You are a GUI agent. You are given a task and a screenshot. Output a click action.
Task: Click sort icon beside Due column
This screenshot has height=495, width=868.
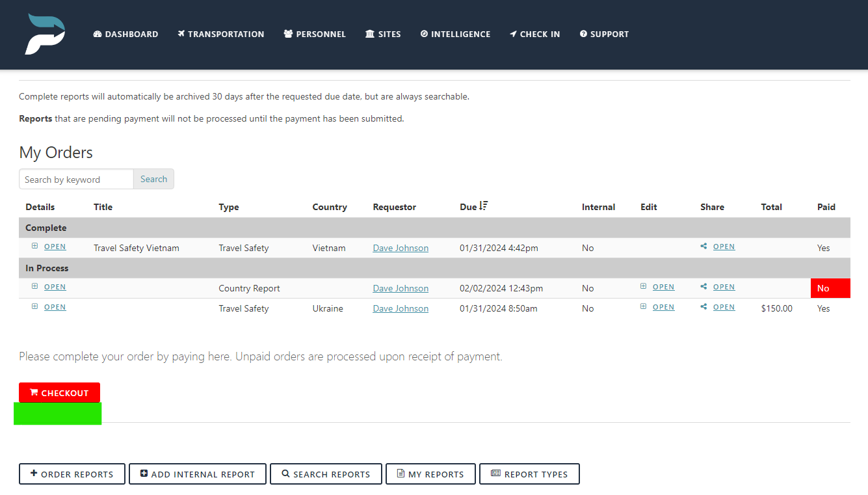pos(483,206)
